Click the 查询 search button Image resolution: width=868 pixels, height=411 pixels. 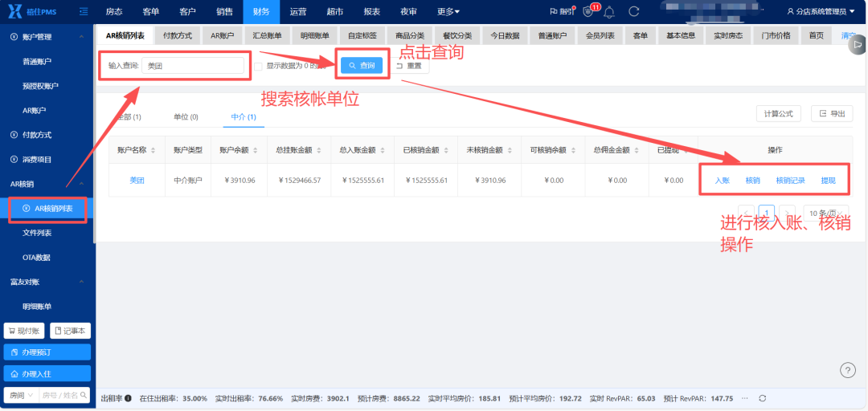[362, 65]
